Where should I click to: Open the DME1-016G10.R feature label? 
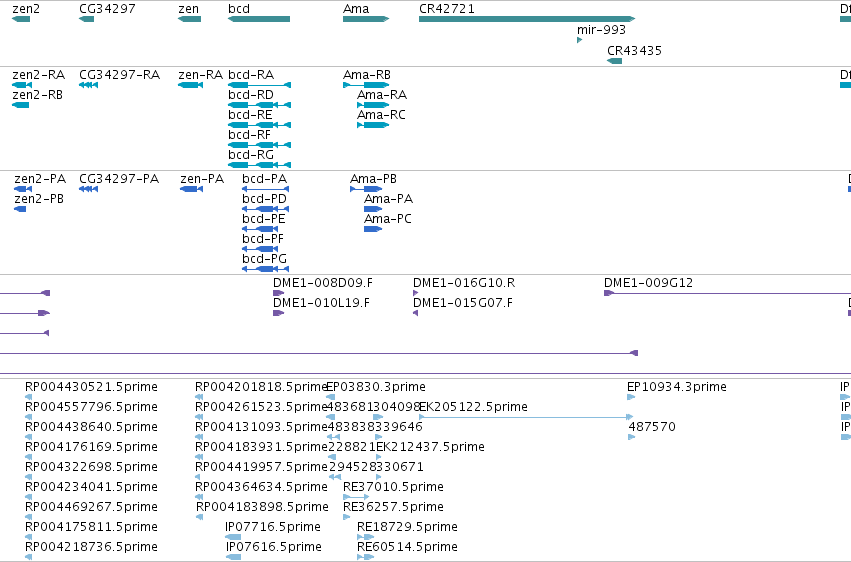[464, 283]
